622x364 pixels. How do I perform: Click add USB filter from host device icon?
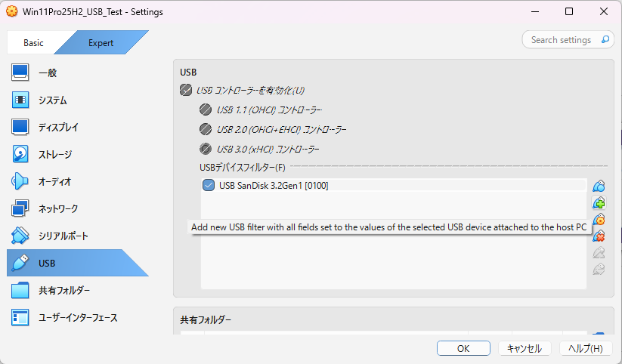(599, 202)
